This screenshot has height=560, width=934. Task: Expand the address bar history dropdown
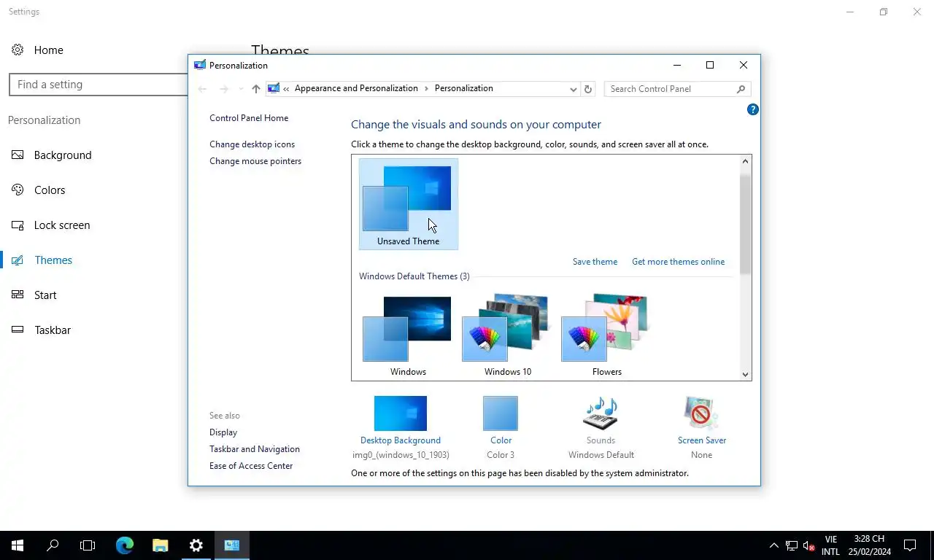click(573, 89)
